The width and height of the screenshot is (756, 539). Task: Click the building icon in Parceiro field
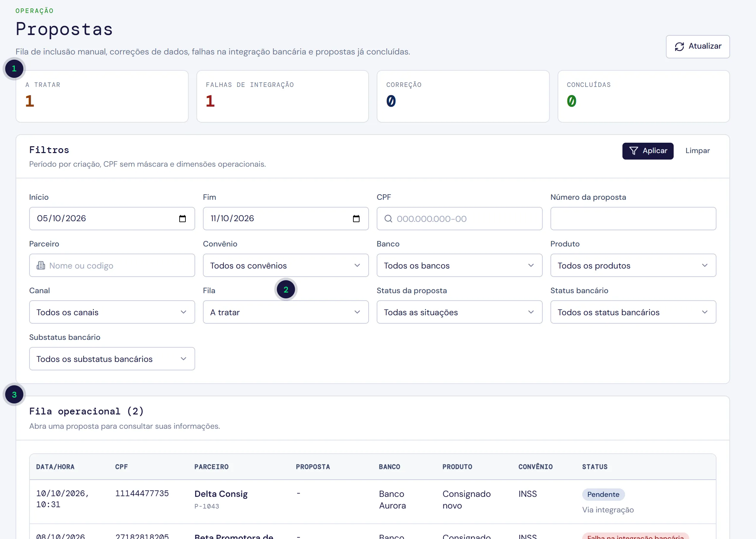41,266
